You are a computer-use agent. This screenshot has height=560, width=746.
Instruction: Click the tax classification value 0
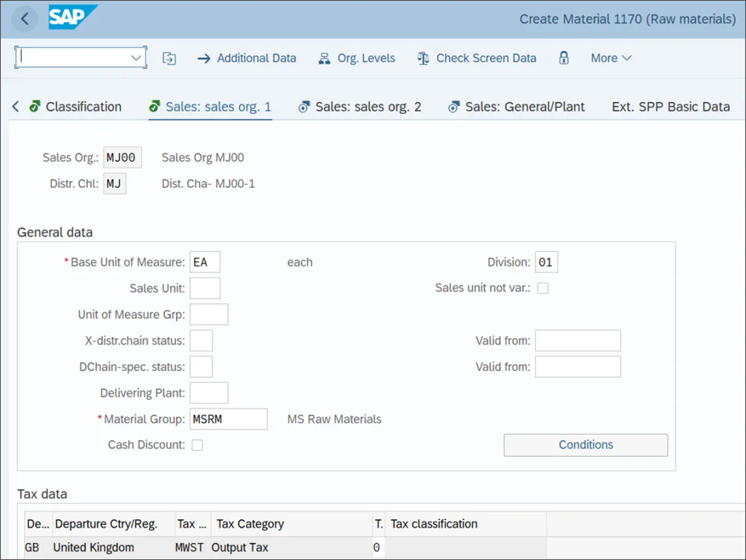377,548
